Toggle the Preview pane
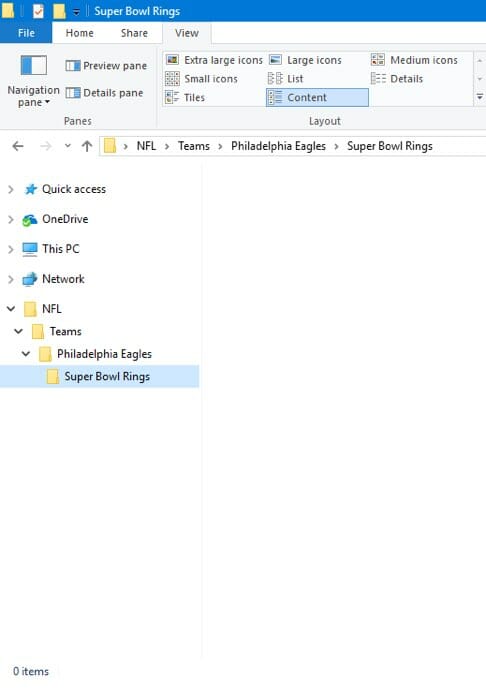Image resolution: width=486 pixels, height=692 pixels. click(106, 66)
